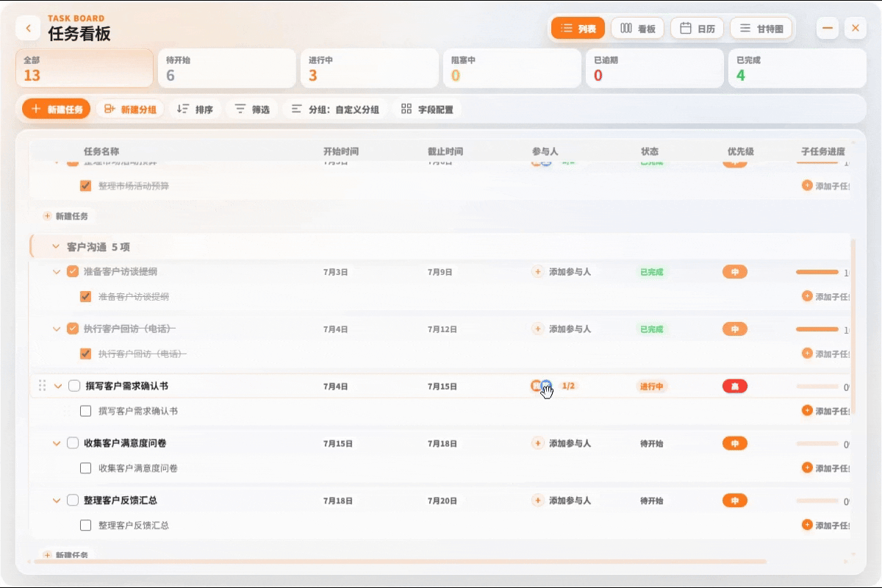882x588 pixels.
Task: Click 新建分组 toolbar button
Action: click(130, 109)
